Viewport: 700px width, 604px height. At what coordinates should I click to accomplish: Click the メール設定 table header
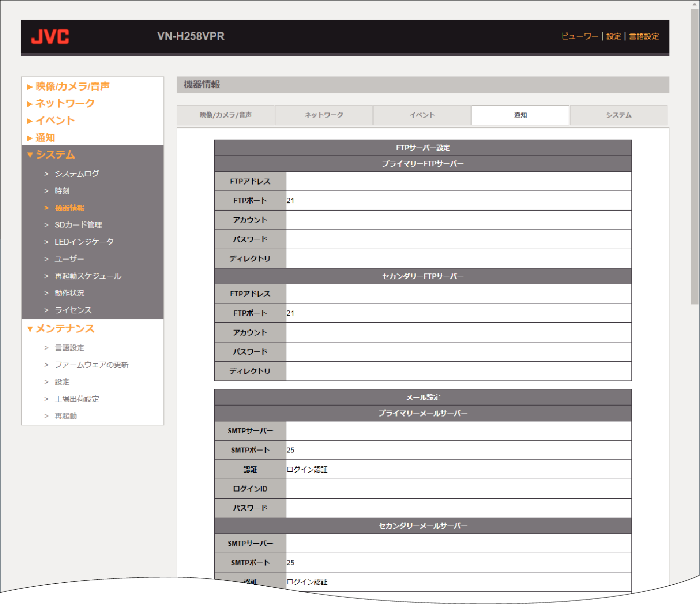click(x=423, y=398)
